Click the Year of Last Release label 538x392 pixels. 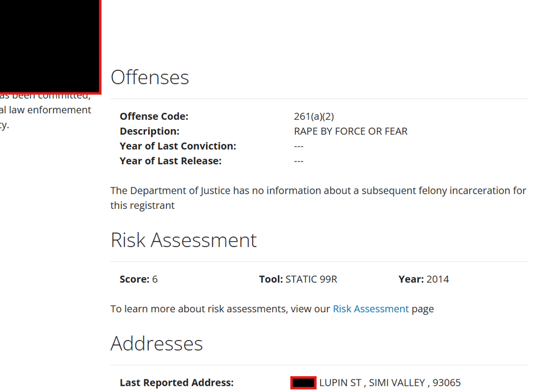pos(170,161)
